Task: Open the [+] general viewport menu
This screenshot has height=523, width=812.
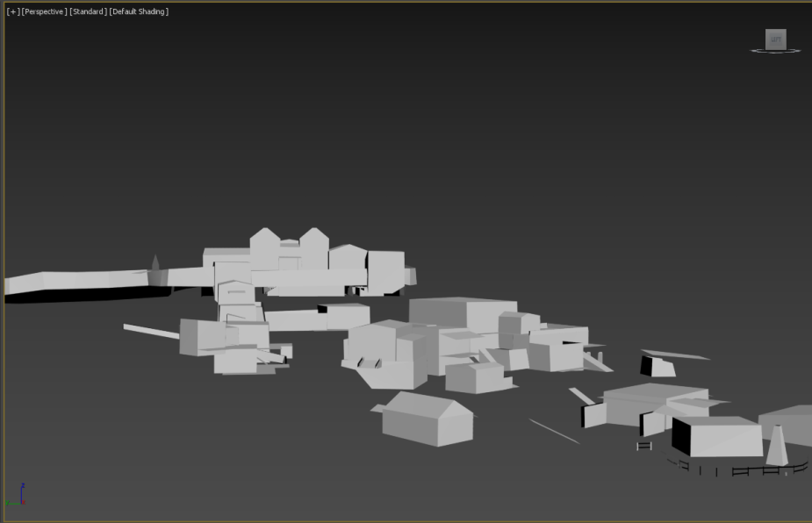Action: [13, 11]
